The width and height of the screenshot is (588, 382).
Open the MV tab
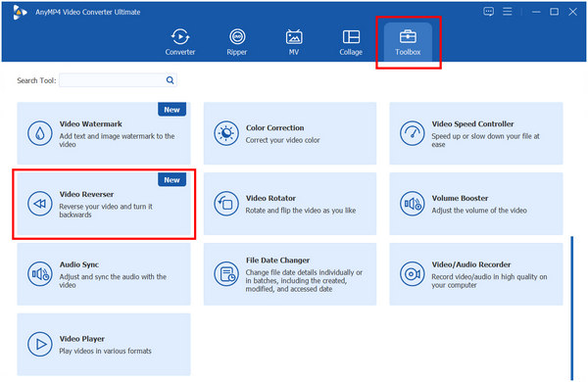point(294,42)
